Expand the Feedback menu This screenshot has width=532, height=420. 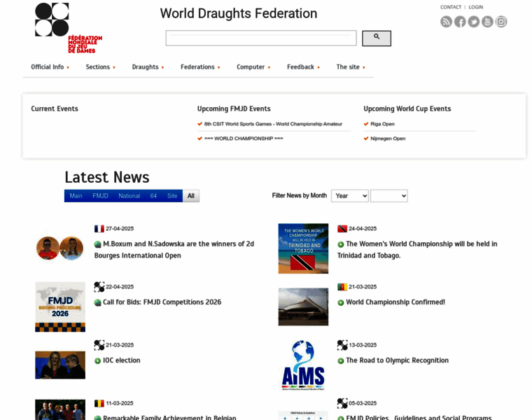[x=303, y=67]
